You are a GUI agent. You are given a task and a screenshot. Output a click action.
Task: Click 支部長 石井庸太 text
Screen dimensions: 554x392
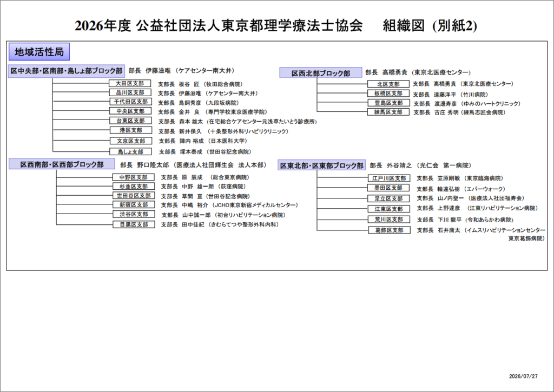[481, 230]
